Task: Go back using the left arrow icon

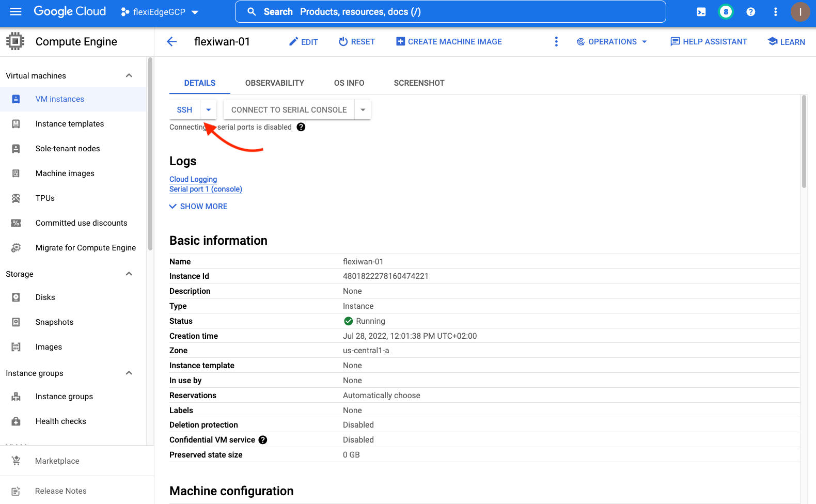Action: (172, 42)
